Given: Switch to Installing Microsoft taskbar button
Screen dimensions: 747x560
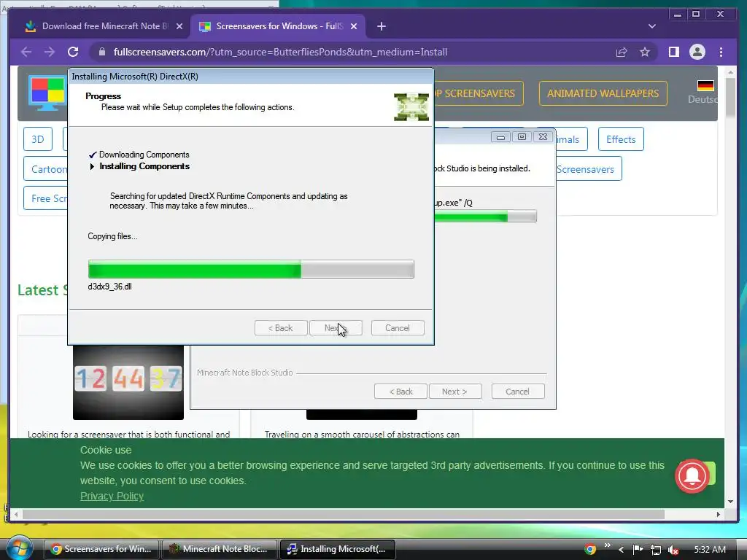Looking at the screenshot, I should coord(337,549).
